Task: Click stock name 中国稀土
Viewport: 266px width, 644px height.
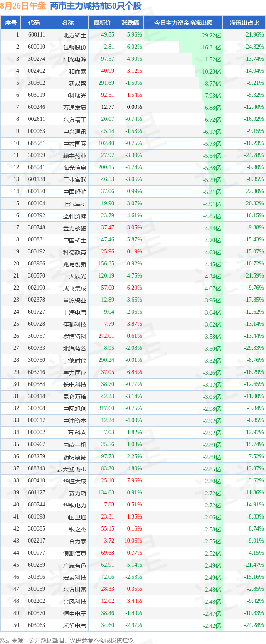Action: pyautogui.click(x=75, y=240)
